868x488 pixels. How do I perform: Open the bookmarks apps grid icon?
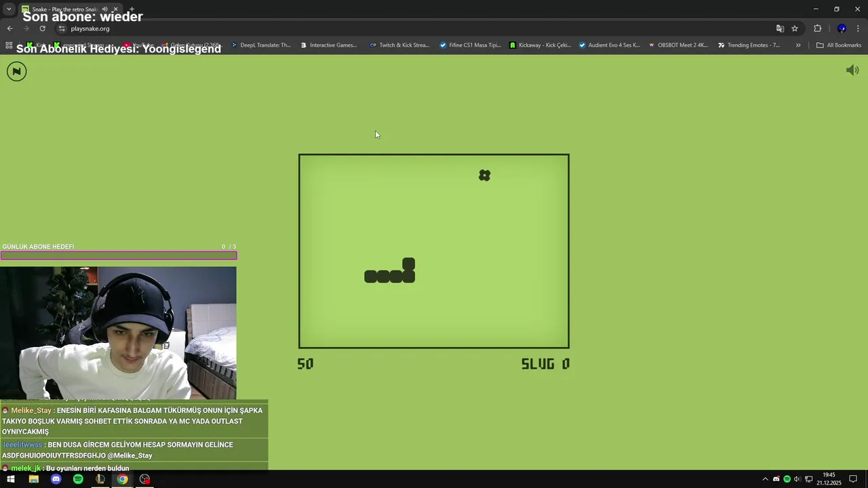click(x=9, y=45)
